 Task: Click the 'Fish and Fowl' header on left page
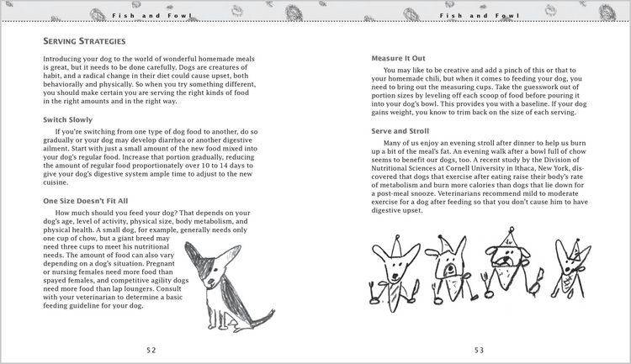[x=151, y=16]
